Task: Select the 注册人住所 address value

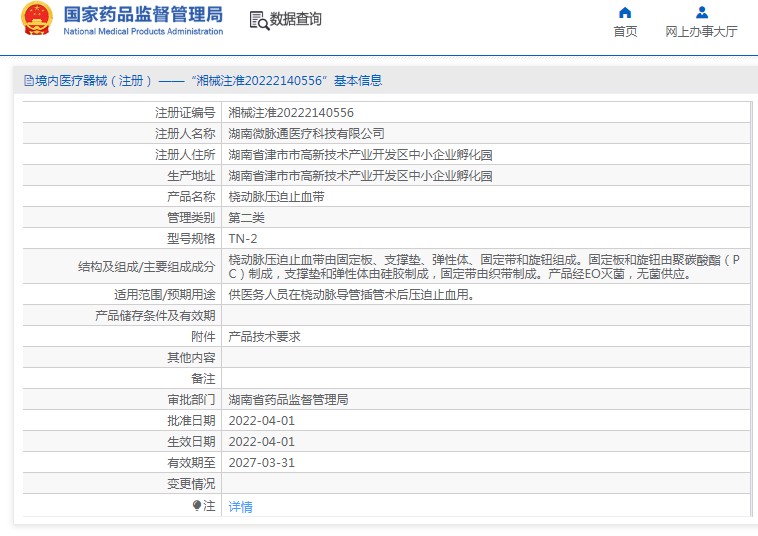Action: (x=360, y=155)
